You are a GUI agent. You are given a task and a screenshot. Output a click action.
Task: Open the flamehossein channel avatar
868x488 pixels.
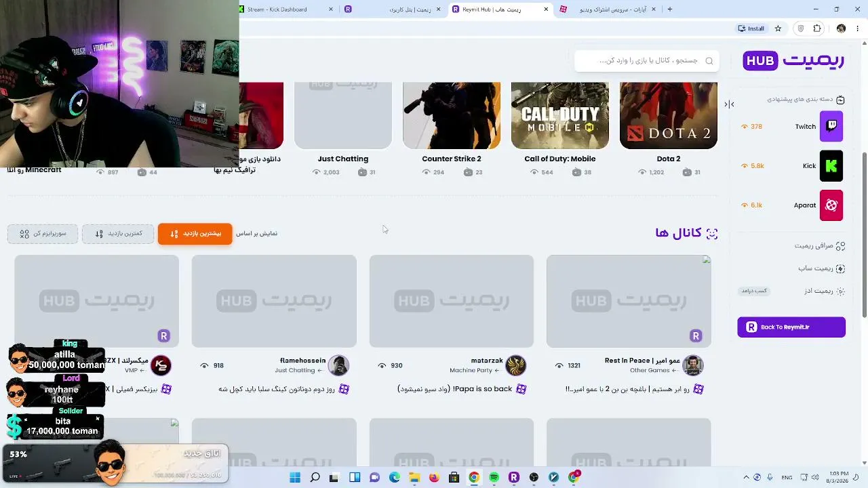(338, 365)
